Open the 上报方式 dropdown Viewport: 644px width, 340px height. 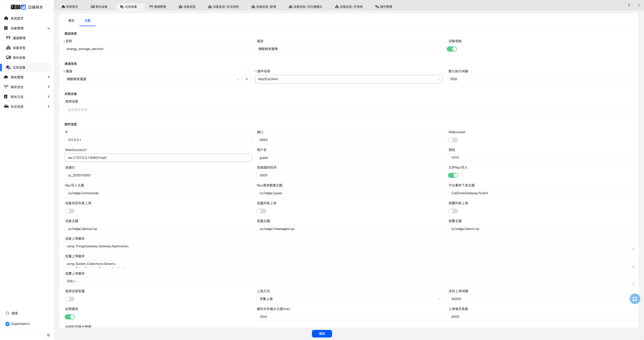[x=350, y=299]
